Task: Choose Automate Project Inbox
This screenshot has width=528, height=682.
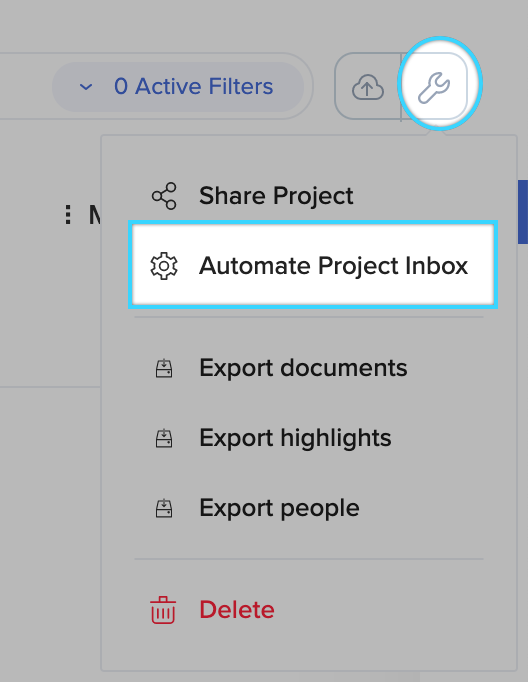Action: [313, 265]
